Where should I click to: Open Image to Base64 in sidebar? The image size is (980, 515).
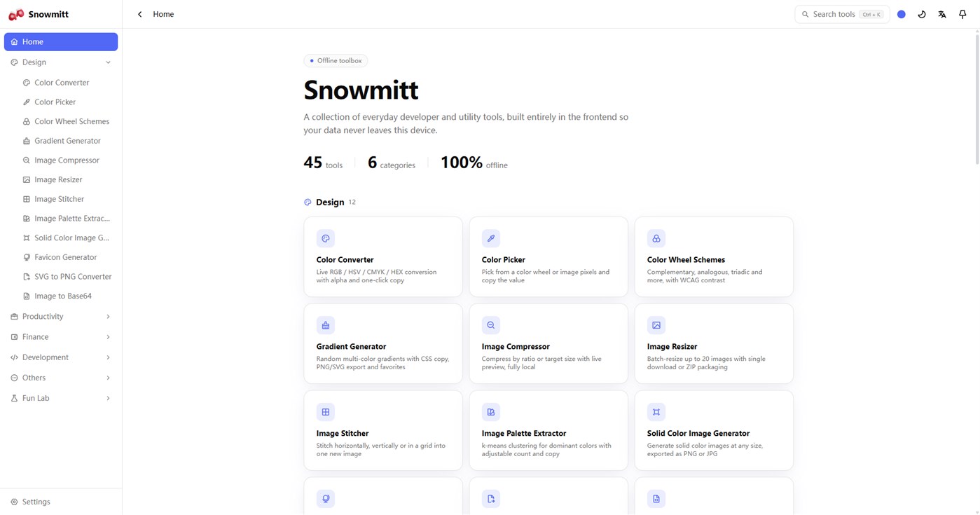click(67, 296)
